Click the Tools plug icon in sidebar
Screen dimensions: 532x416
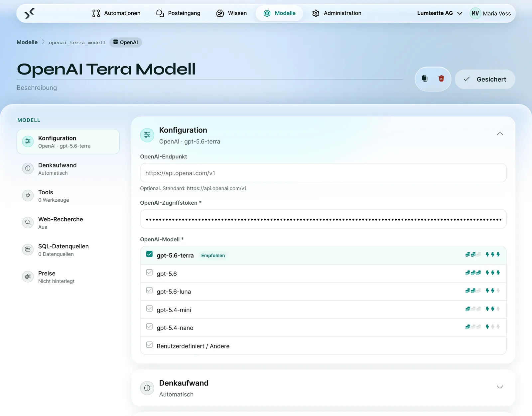pyautogui.click(x=28, y=195)
